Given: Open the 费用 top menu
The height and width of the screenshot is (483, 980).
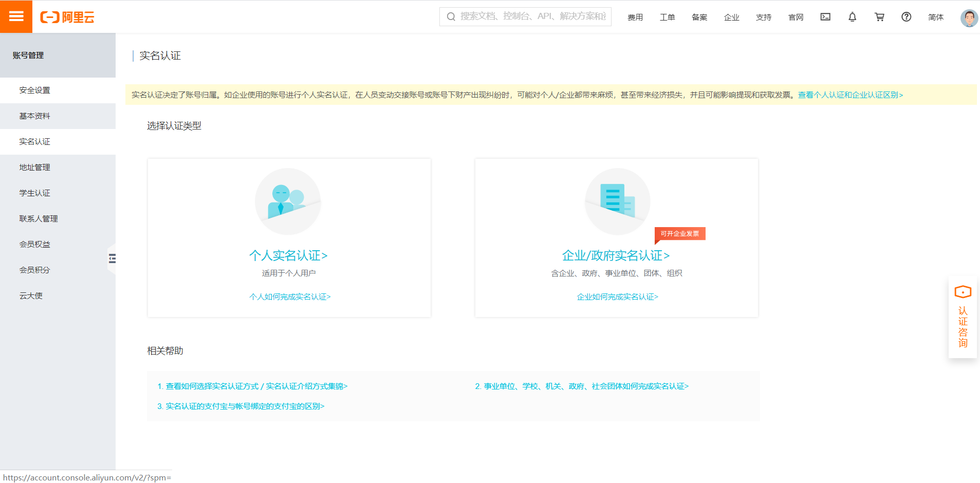Looking at the screenshot, I should point(635,17).
